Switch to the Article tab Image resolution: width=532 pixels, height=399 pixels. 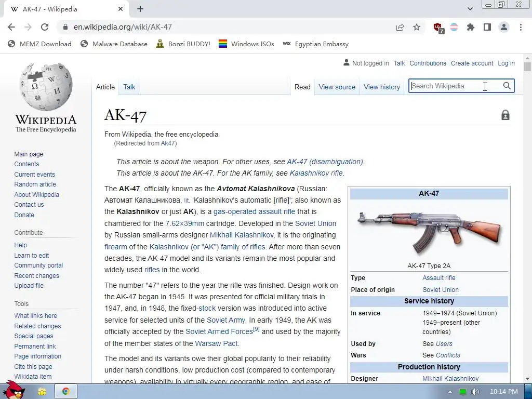pyautogui.click(x=105, y=87)
